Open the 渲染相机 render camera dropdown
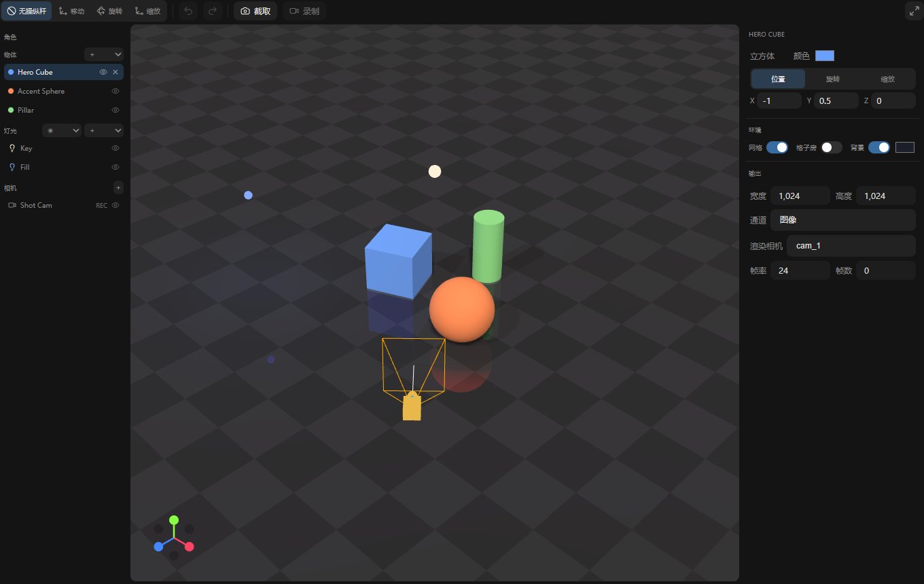This screenshot has height=584, width=924. [x=851, y=246]
